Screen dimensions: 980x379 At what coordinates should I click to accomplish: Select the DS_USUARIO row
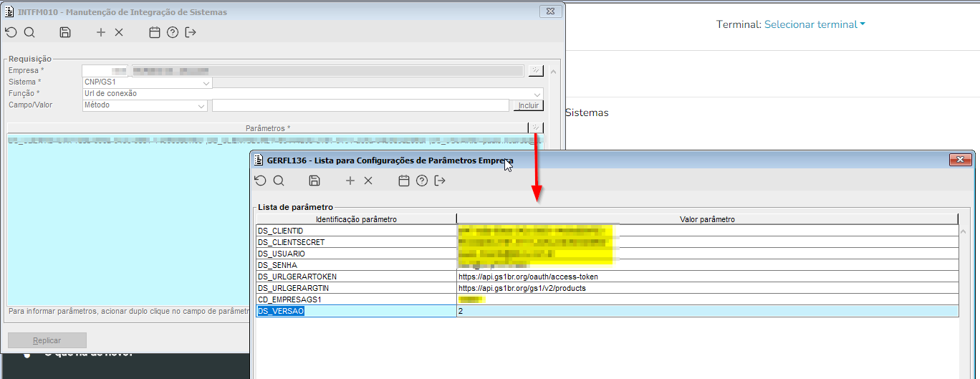(607, 254)
